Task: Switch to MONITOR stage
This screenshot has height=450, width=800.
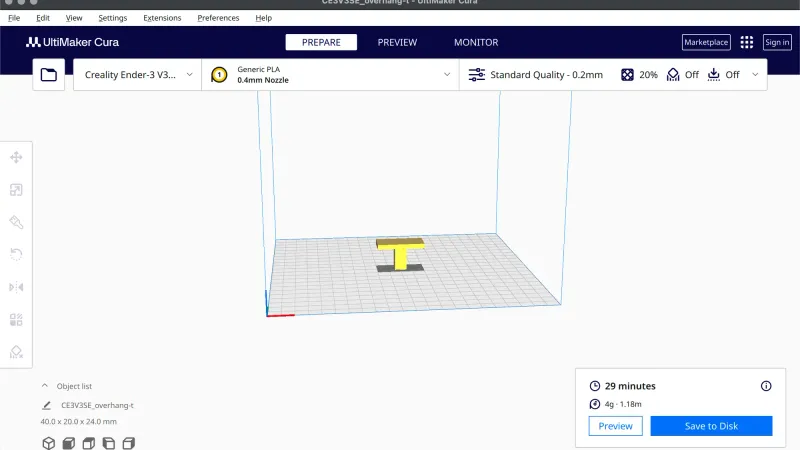Action: 476,42
